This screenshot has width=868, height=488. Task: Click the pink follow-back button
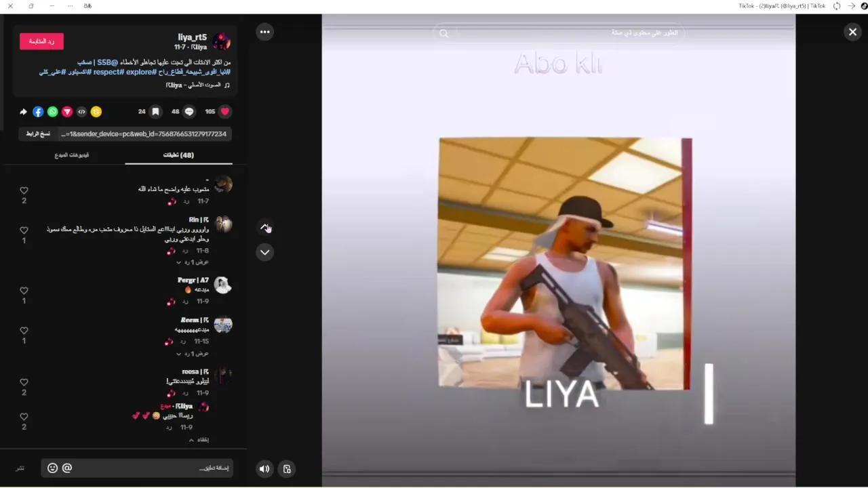click(x=41, y=41)
